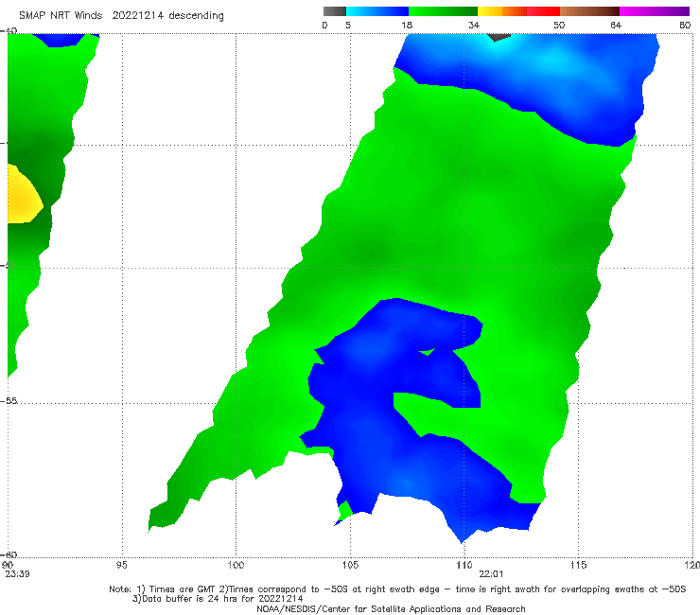
Task: Click the brown segment of the color bar
Action: pos(589,11)
